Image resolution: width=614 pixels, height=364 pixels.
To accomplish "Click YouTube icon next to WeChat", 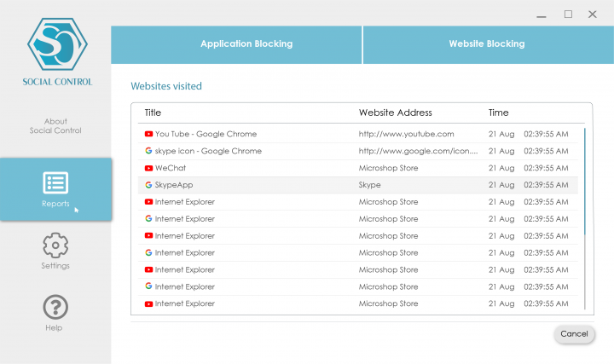I will click(x=148, y=168).
